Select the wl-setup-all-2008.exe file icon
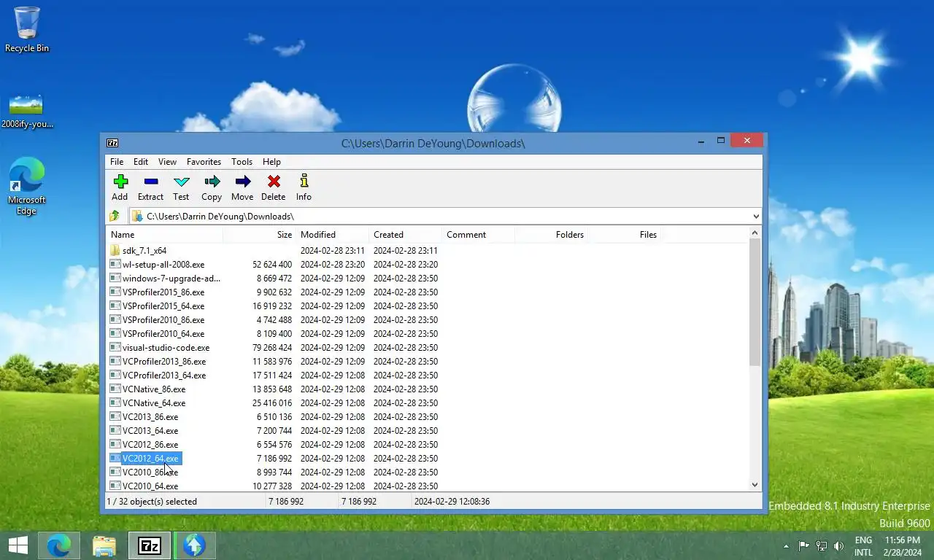The height and width of the screenshot is (560, 934). coord(115,264)
